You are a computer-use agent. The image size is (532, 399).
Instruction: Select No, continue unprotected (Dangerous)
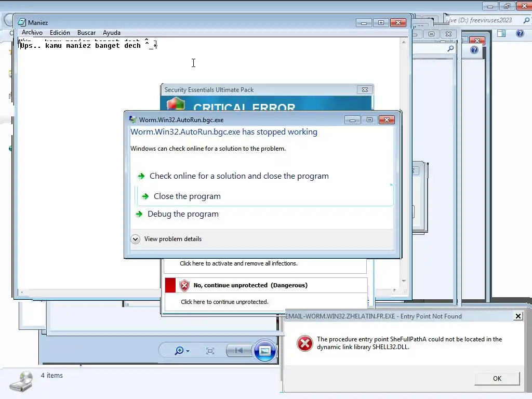click(250, 285)
